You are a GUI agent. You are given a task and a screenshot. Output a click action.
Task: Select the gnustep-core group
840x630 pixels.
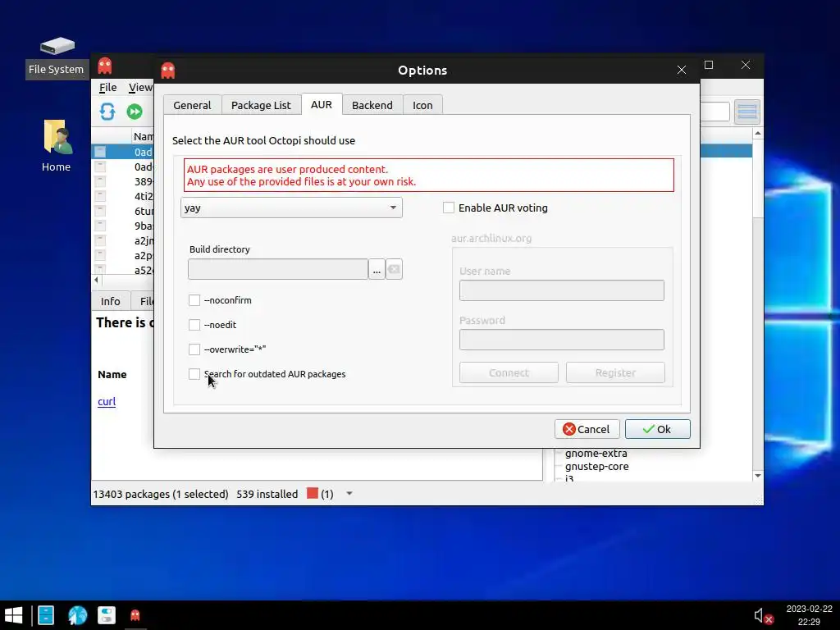[597, 467]
